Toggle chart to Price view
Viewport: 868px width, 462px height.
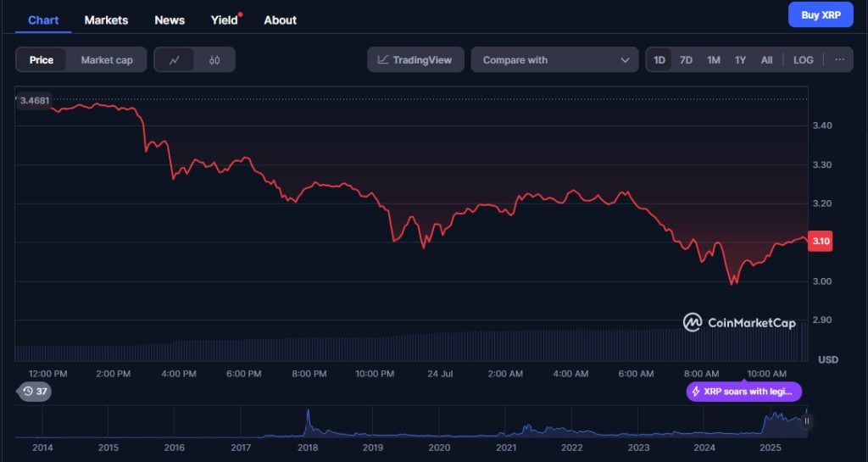coord(42,59)
